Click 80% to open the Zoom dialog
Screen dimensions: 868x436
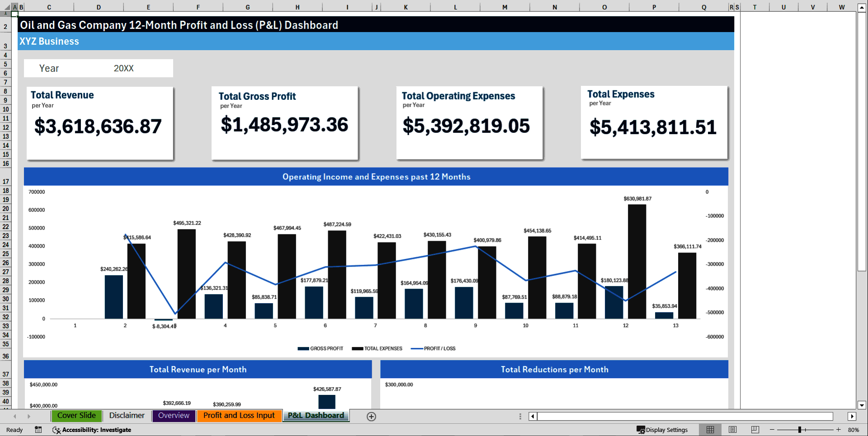854,430
